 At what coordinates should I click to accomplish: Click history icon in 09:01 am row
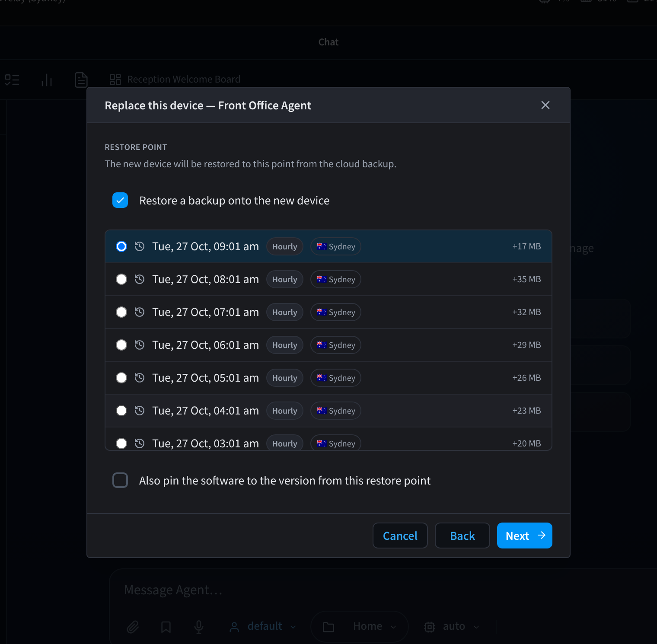(x=139, y=246)
